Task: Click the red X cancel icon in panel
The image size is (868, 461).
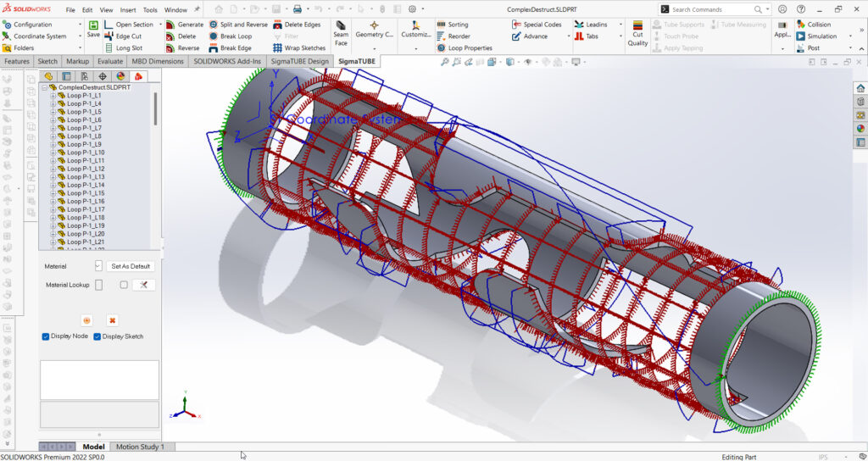Action: [112, 320]
